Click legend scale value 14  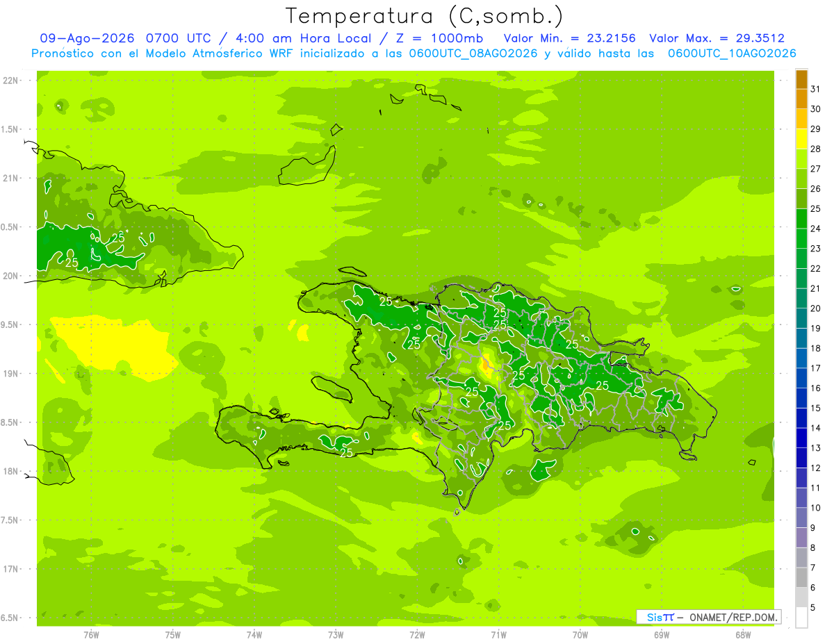816,428
